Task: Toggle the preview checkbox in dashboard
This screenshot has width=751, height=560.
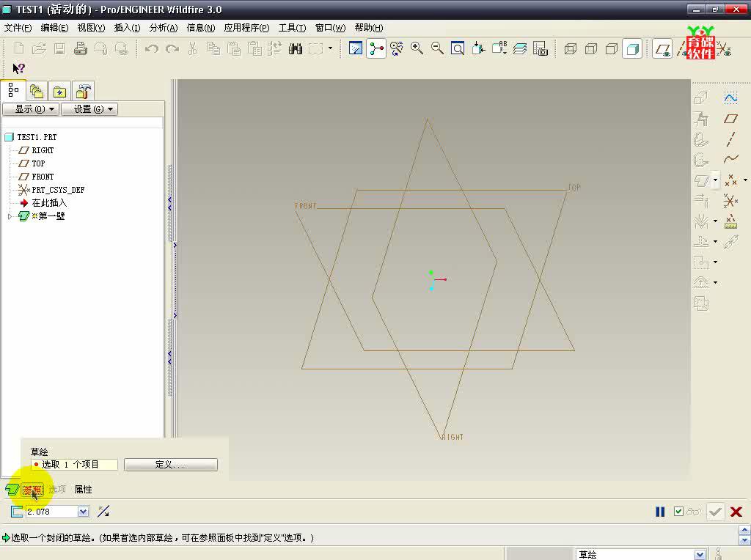Action: coord(678,511)
